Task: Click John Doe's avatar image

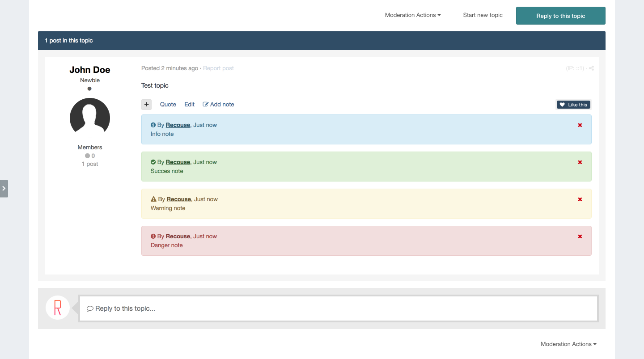Action: tap(90, 118)
